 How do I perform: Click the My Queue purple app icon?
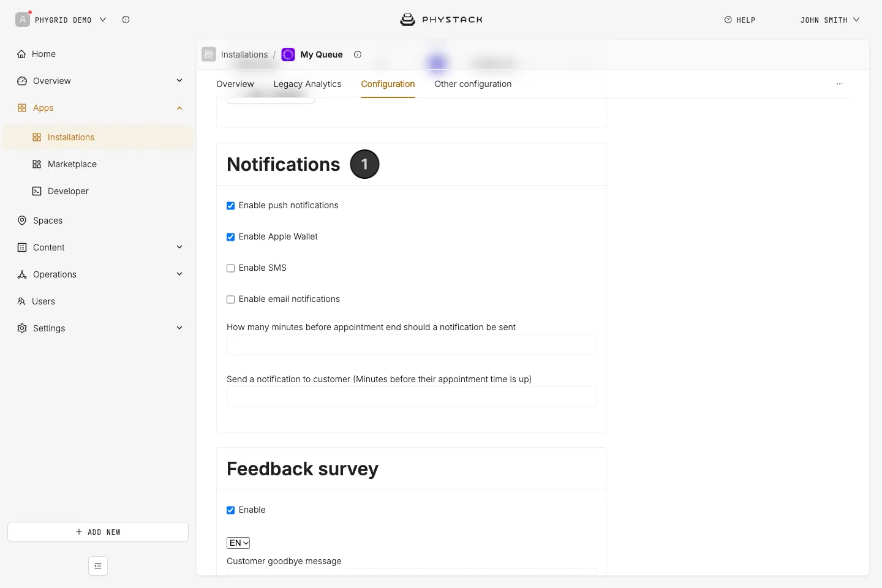pos(288,55)
